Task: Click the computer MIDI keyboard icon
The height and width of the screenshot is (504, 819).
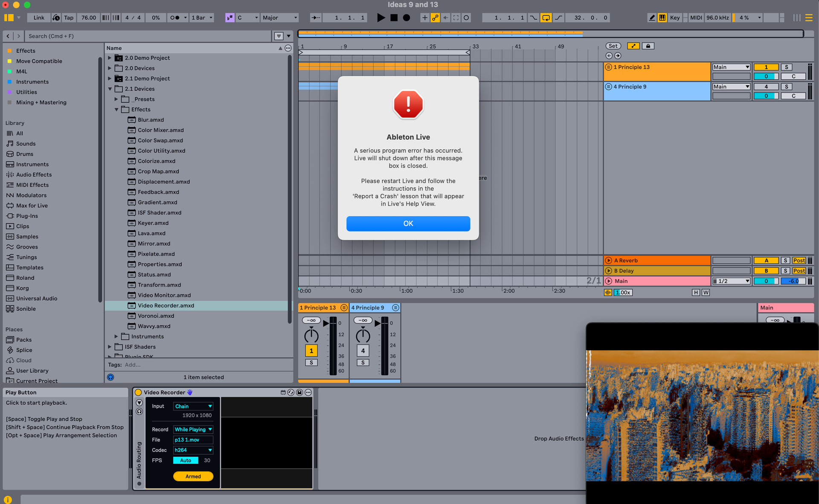Action: [662, 17]
